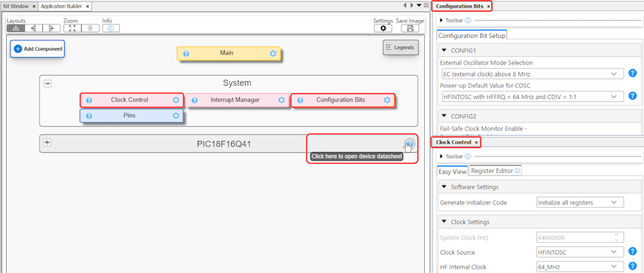The height and width of the screenshot is (273, 644).
Task: Click info icon beside Clock Control Toolbar
Action: 468,156
